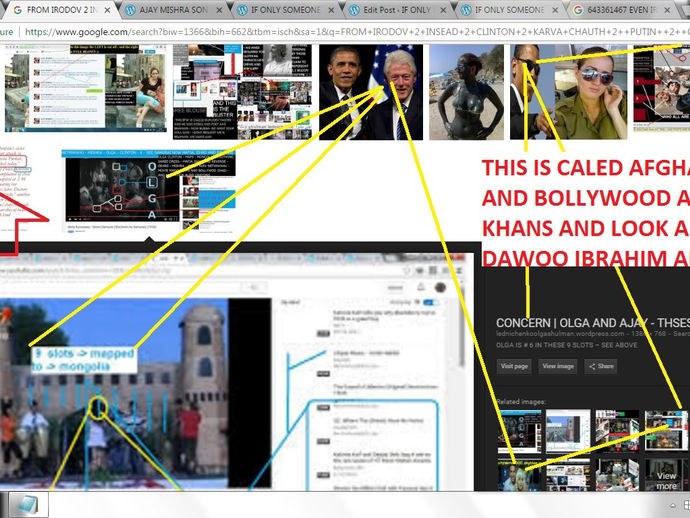Select the O L G A video screenshot result

click(x=148, y=190)
